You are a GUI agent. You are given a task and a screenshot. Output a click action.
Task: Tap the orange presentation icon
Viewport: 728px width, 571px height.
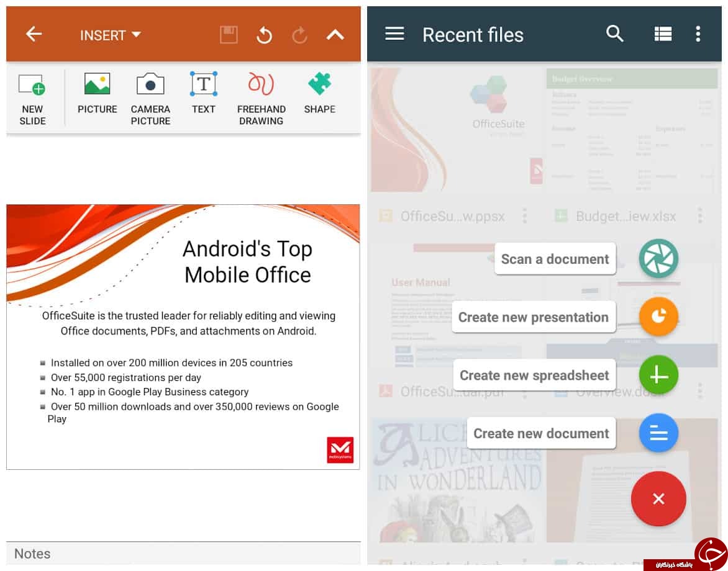pyautogui.click(x=658, y=317)
